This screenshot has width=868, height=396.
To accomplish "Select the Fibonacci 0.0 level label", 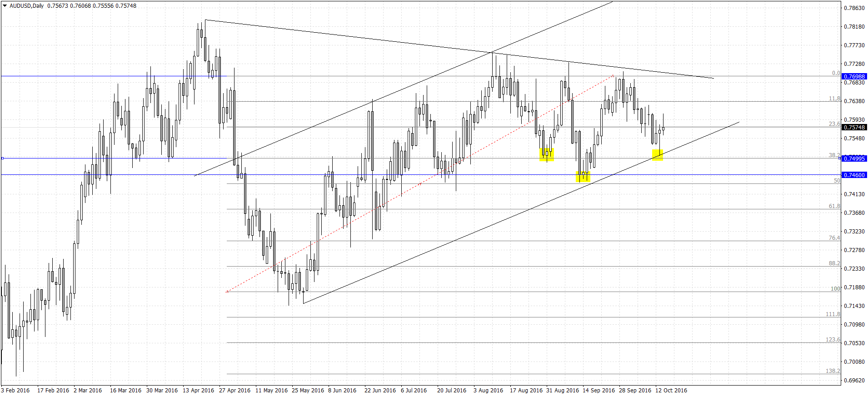I will [x=836, y=73].
